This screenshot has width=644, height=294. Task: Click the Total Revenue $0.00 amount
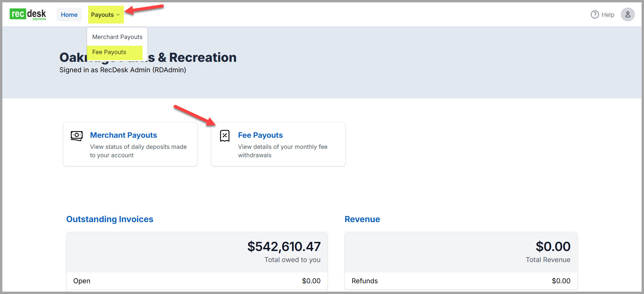553,247
